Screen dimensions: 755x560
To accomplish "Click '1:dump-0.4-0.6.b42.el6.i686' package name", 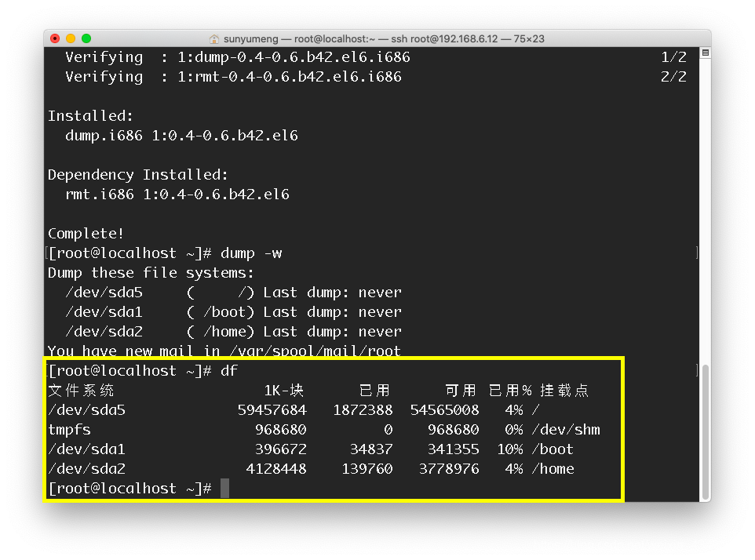I will coord(294,57).
